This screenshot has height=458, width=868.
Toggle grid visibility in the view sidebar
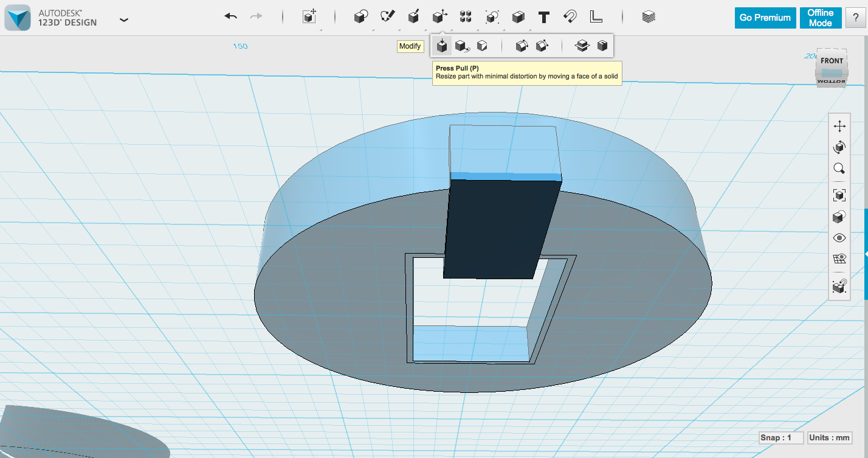pyautogui.click(x=839, y=258)
